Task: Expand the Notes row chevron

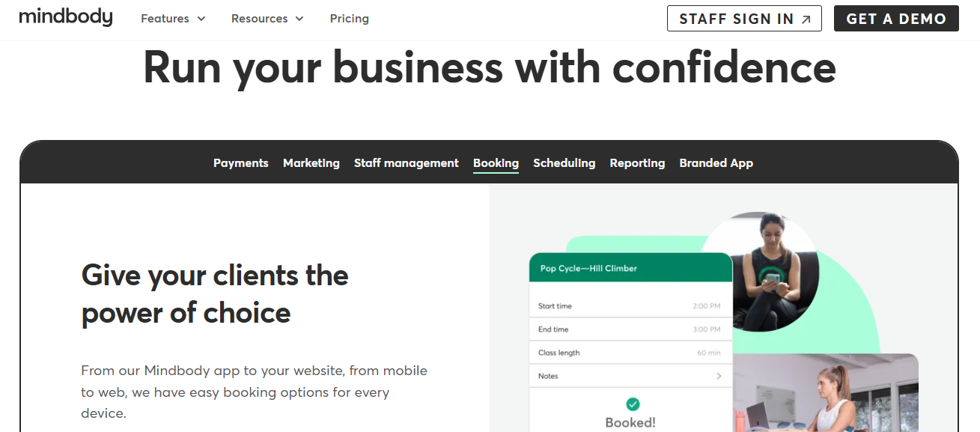Action: click(x=719, y=376)
